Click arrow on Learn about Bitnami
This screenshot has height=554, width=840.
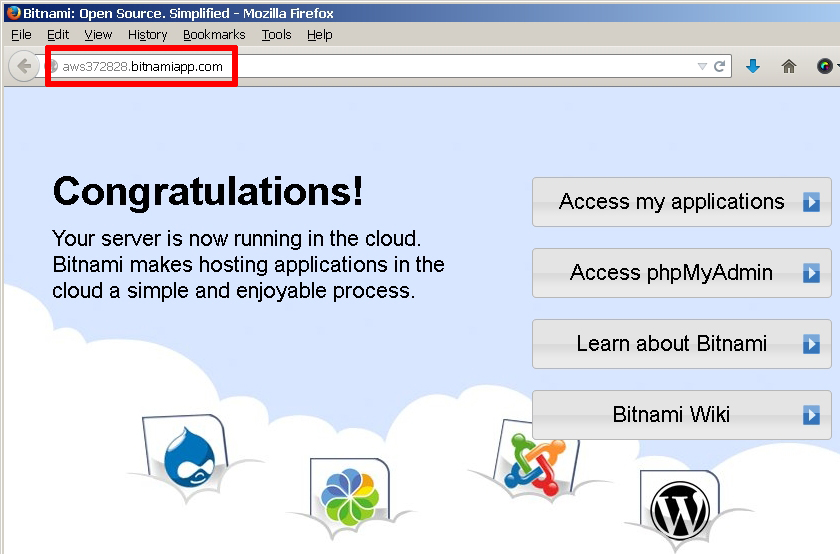[811, 344]
